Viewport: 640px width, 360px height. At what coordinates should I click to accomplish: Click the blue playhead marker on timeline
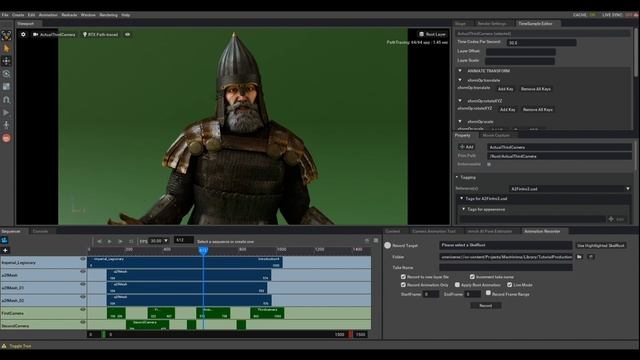tap(203, 250)
